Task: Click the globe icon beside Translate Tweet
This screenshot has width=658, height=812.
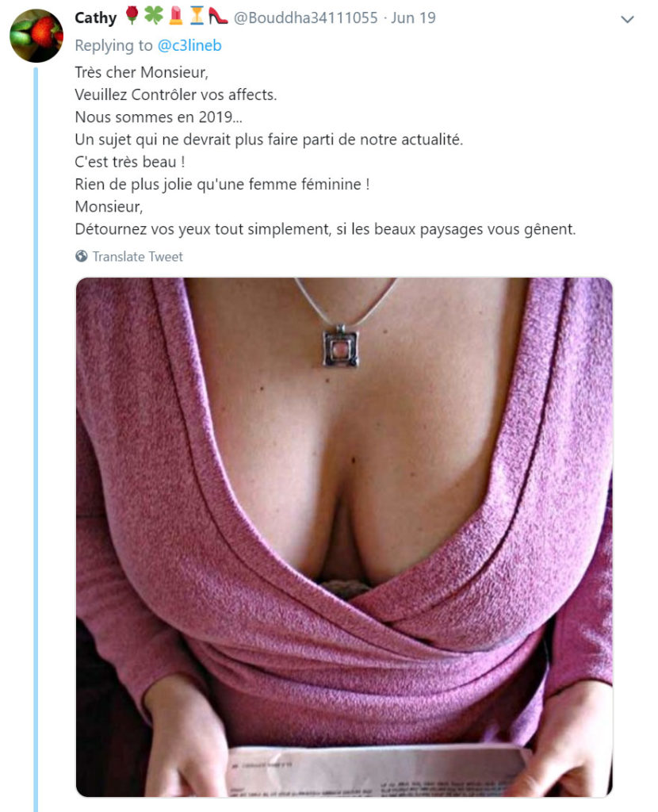Action: click(x=82, y=256)
